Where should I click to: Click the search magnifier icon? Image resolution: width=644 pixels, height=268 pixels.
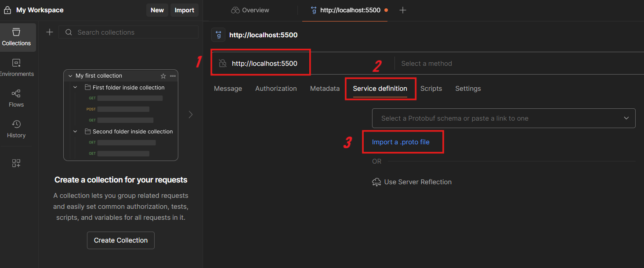(x=69, y=32)
